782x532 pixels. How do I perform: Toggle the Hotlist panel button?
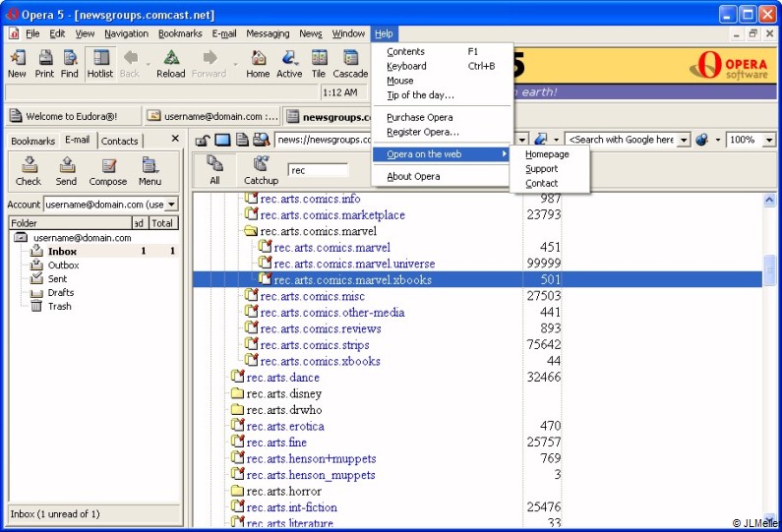pos(100,64)
